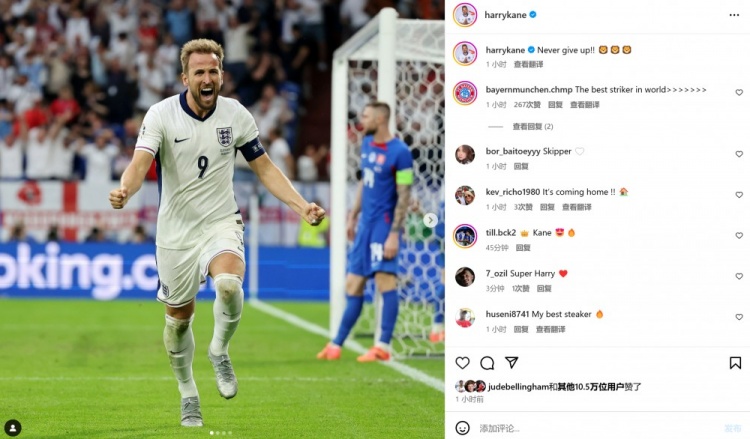Like bayernmunchen.chmp's comment heart
This screenshot has width=750, height=439.
tap(739, 92)
